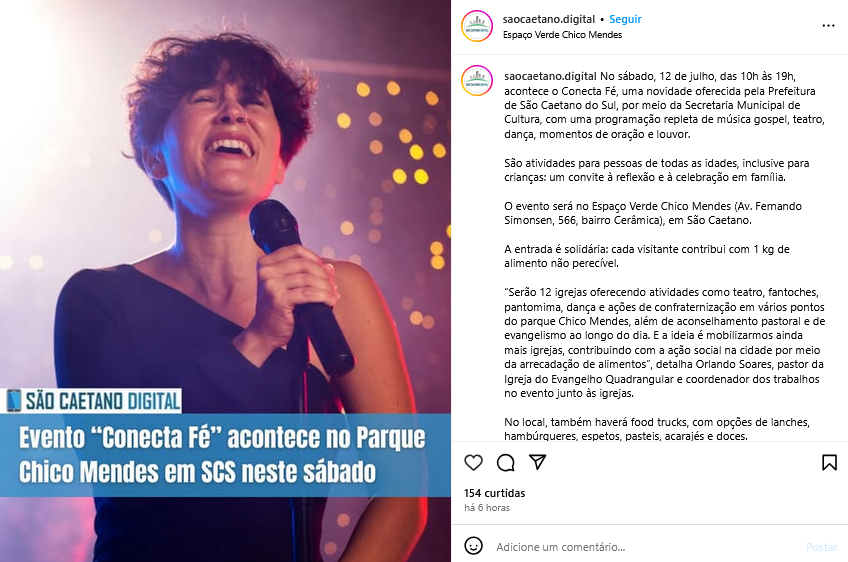The height and width of the screenshot is (562, 848).
Task: Like the post with the heart icon
Action: coord(473,462)
